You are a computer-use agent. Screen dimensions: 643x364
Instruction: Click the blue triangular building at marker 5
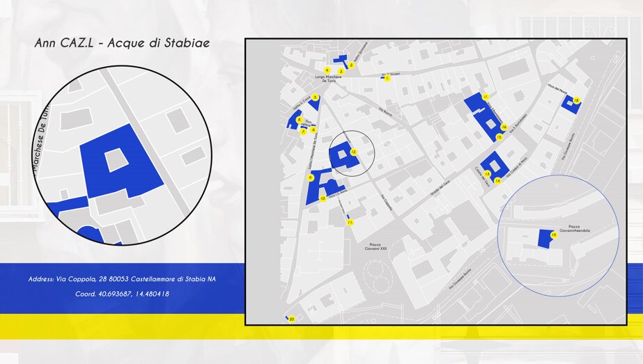[x=316, y=104]
